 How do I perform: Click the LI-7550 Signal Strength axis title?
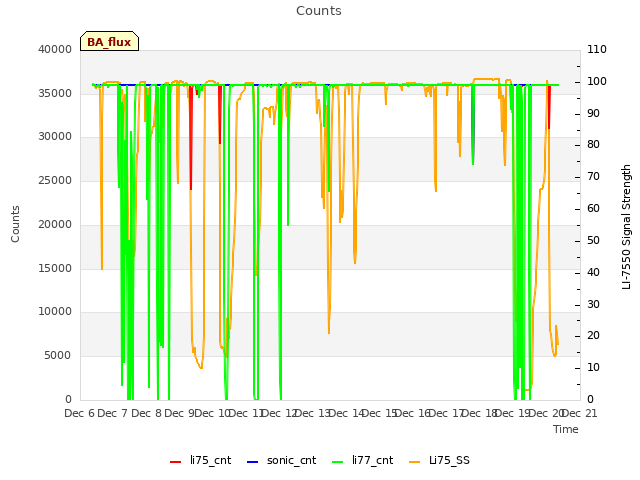click(626, 227)
